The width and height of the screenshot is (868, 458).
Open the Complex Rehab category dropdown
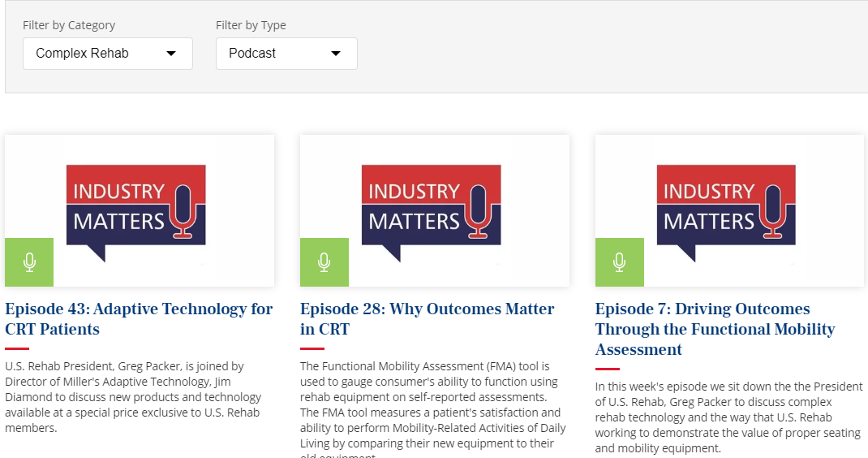[107, 54]
